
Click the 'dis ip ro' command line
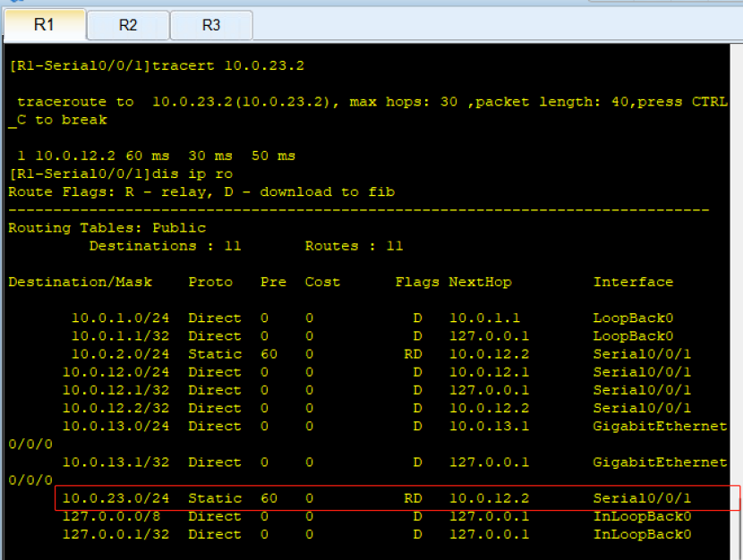pos(121,174)
